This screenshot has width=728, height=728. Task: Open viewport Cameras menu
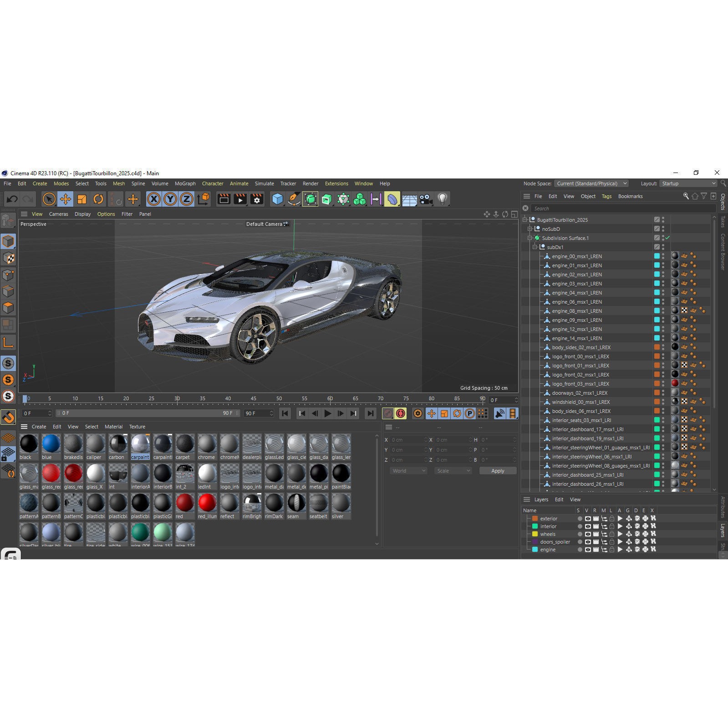(x=59, y=214)
